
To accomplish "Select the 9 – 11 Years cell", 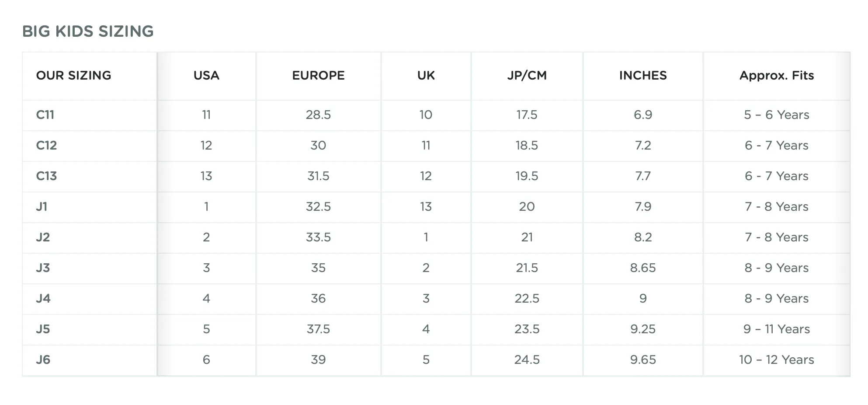I will (777, 329).
